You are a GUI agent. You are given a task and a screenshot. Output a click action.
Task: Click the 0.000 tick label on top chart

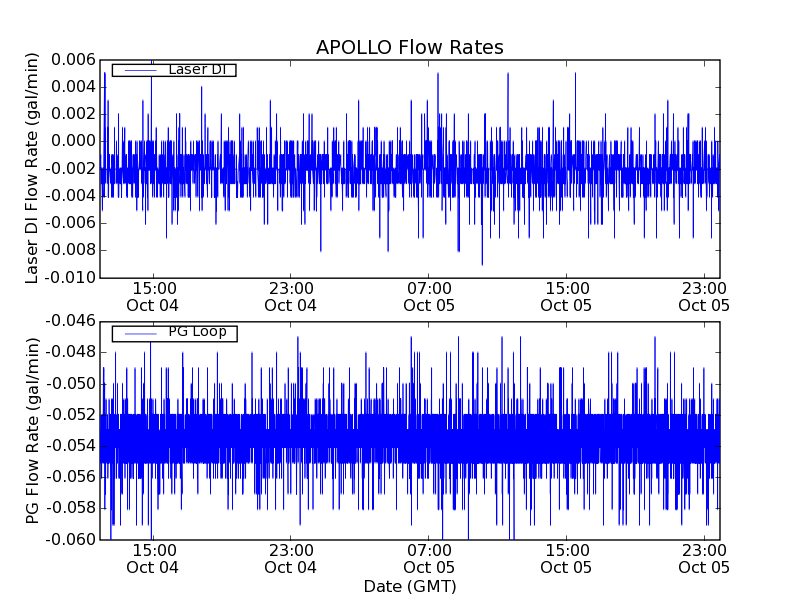tap(73, 141)
